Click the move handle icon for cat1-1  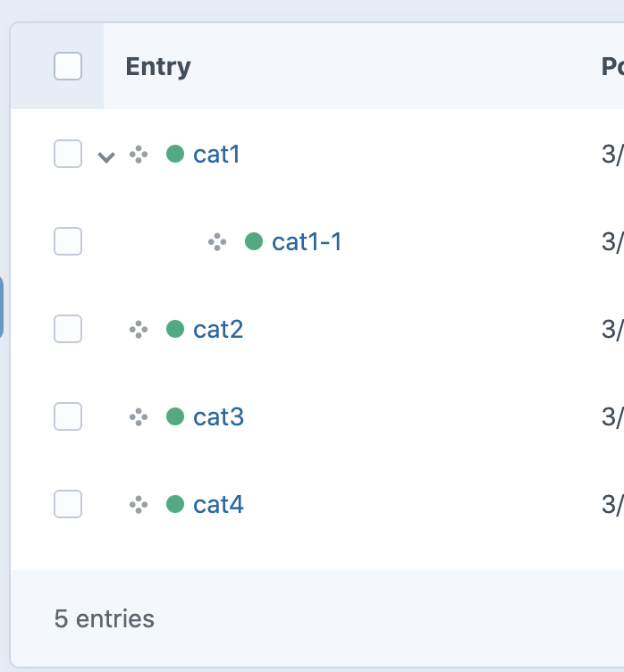tap(217, 241)
